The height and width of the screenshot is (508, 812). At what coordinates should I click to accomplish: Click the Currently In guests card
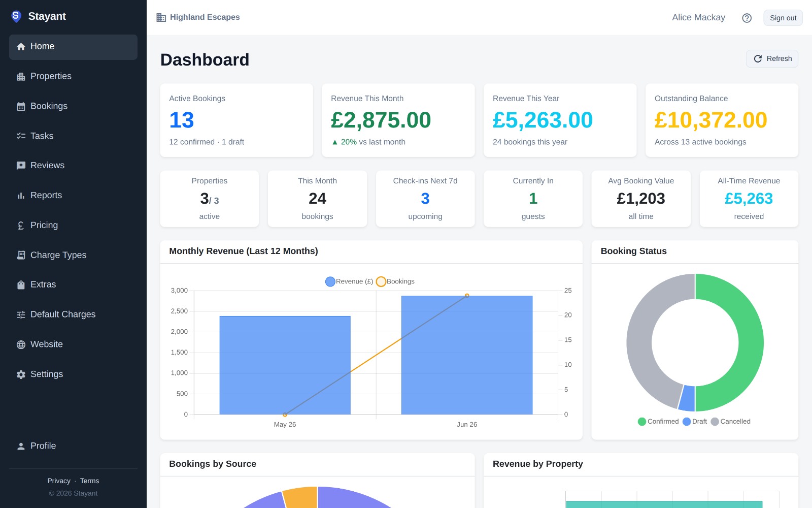pos(533,199)
